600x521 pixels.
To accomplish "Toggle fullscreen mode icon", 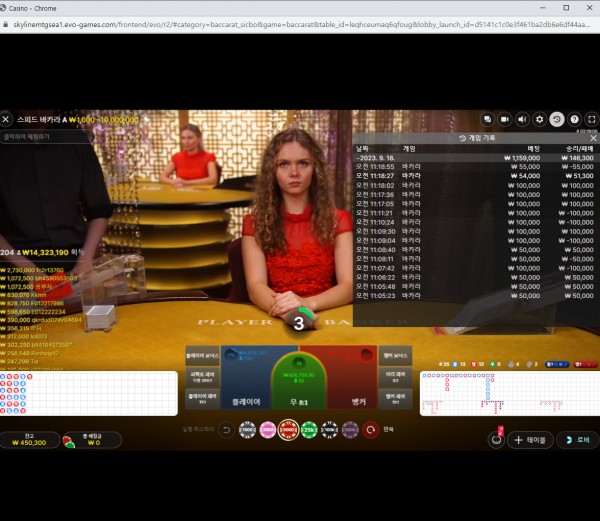I will pos(591,119).
